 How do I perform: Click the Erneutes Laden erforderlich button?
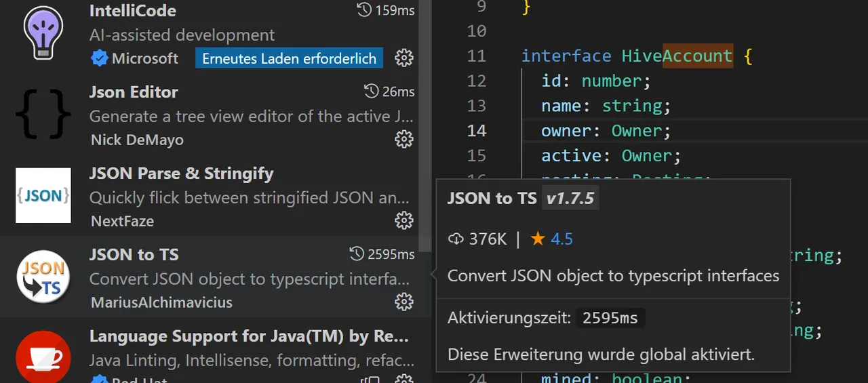coord(290,58)
